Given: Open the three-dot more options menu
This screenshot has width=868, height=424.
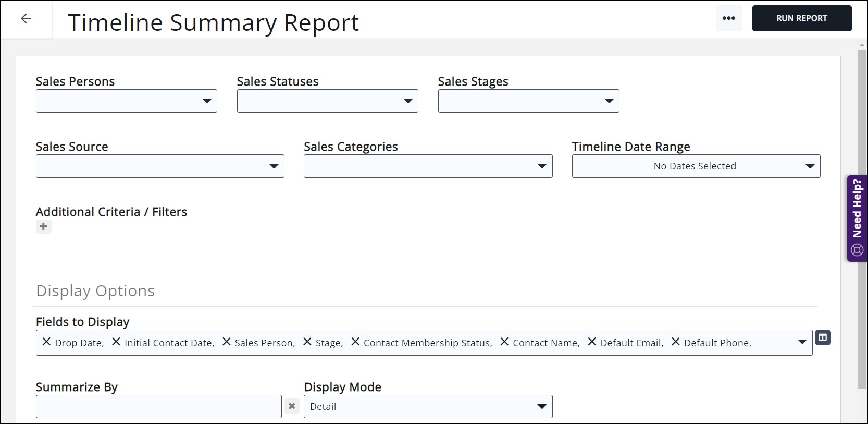Looking at the screenshot, I should pos(728,18).
